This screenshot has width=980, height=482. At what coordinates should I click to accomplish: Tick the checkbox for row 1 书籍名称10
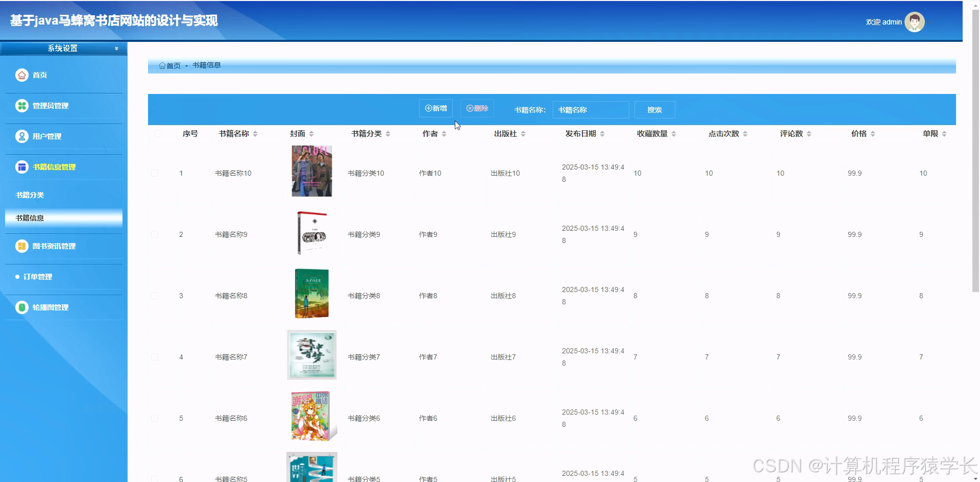[155, 173]
